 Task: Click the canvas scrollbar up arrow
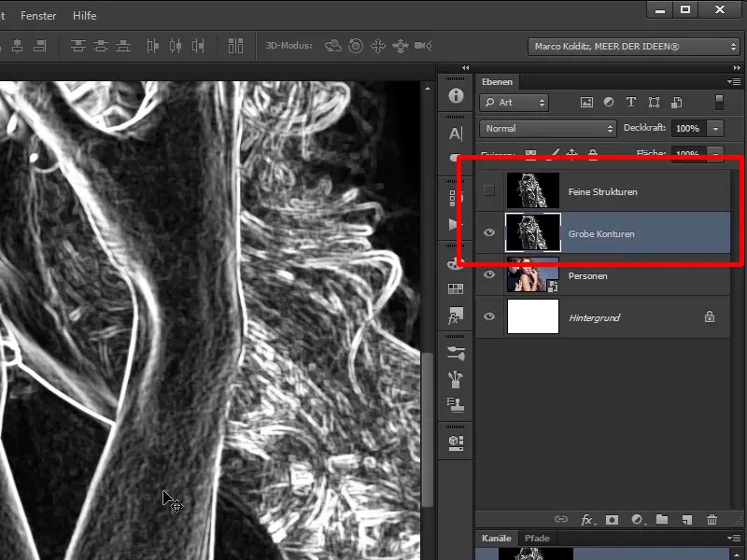tap(428, 89)
